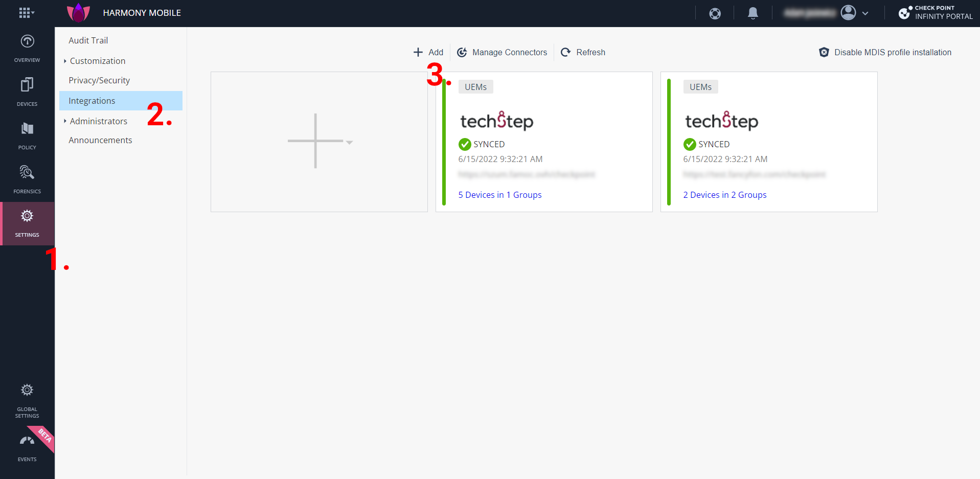Open the Infinity Portal app launcher grid
The height and width of the screenshot is (479, 980).
point(26,12)
